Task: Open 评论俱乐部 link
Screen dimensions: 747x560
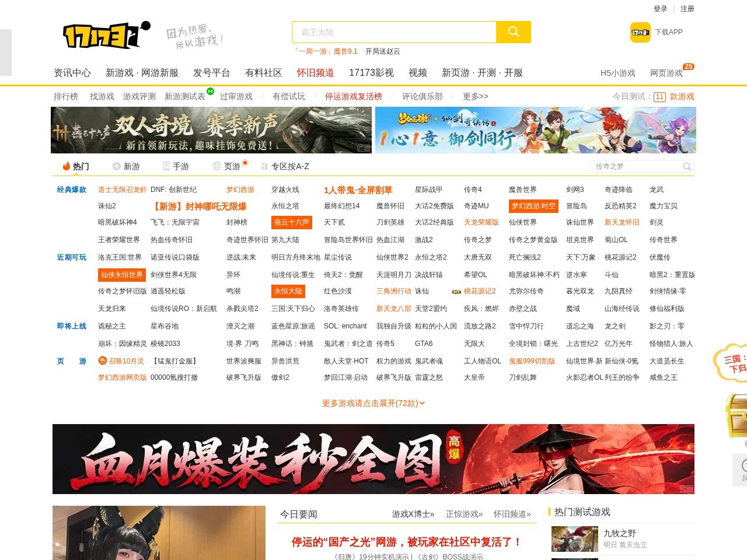Action: coord(423,96)
